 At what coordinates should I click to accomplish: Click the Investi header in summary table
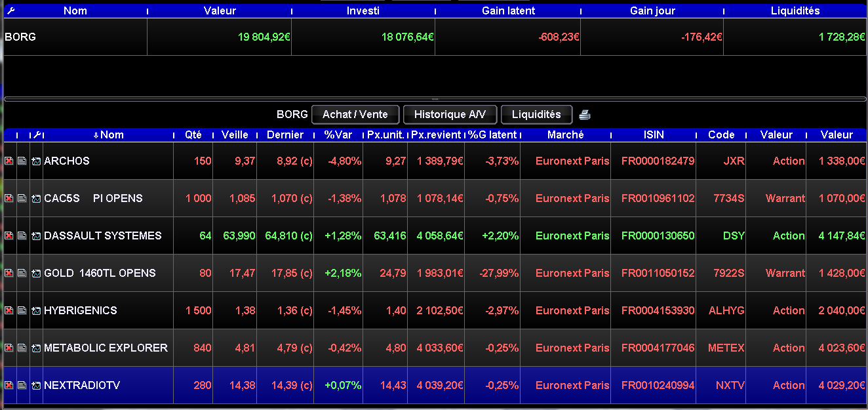pyautogui.click(x=363, y=10)
